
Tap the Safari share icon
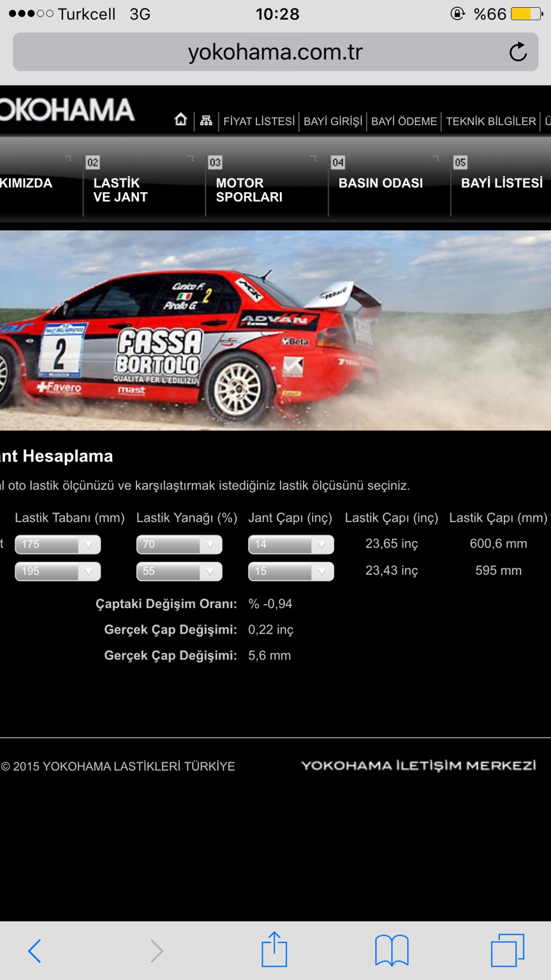click(274, 949)
